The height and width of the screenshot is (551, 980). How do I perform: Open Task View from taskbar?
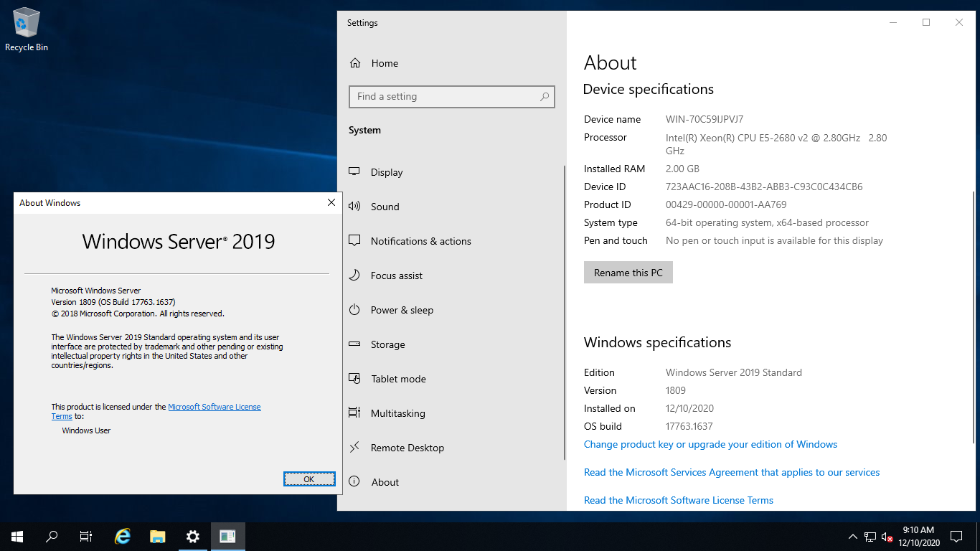click(86, 537)
